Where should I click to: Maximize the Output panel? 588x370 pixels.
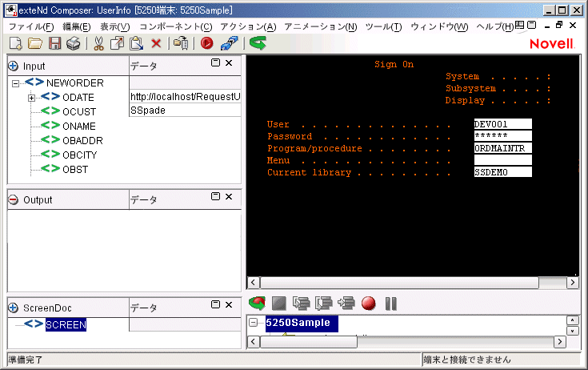(216, 196)
